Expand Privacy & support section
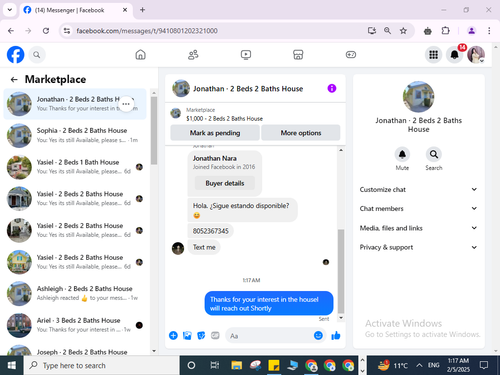The image size is (500, 375). [418, 247]
